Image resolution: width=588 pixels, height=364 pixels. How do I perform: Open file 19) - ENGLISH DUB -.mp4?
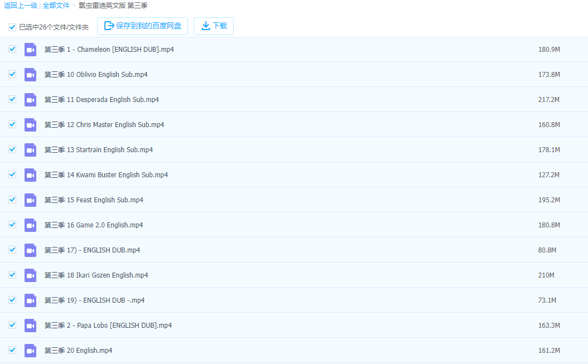click(x=94, y=300)
